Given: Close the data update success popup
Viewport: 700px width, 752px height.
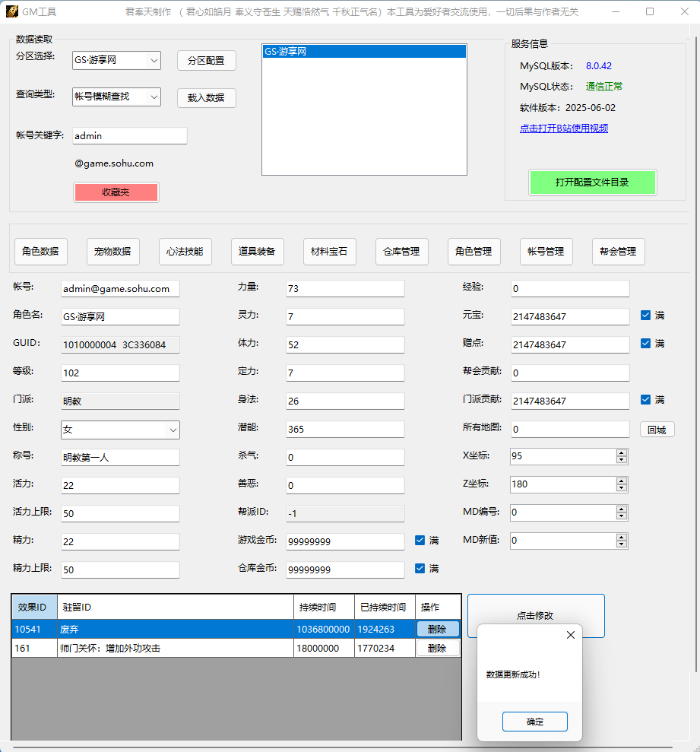Looking at the screenshot, I should (x=571, y=635).
